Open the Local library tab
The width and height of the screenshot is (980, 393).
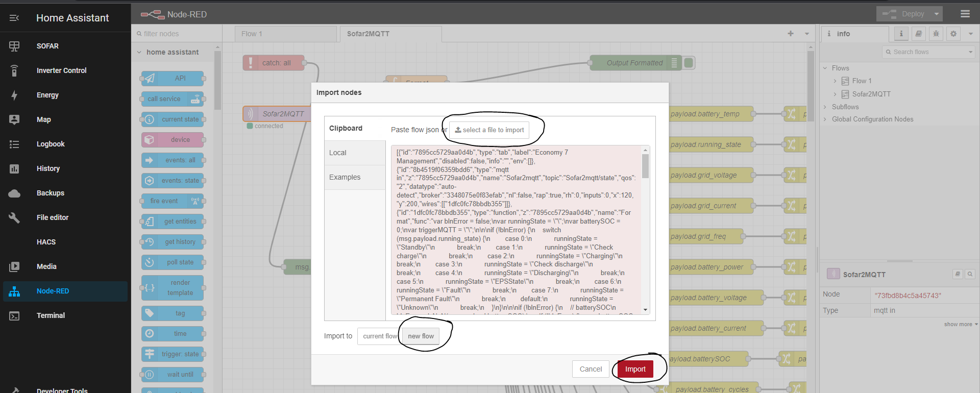pyautogui.click(x=355, y=153)
